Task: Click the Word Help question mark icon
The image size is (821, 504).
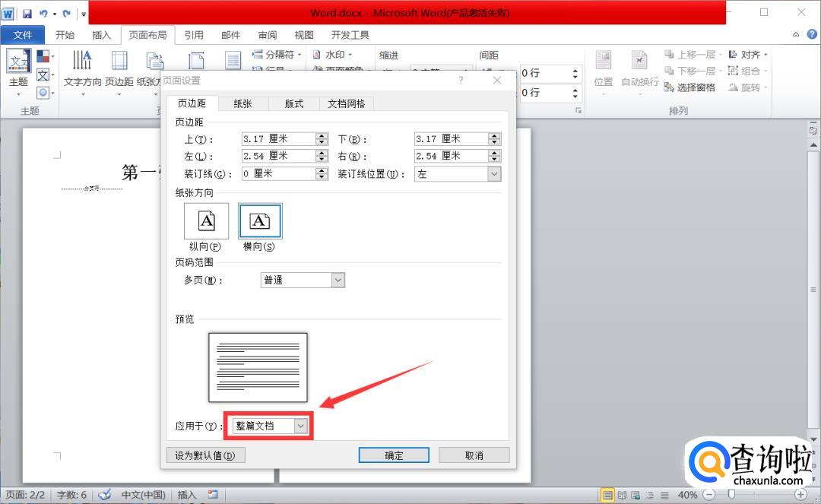Action: pos(812,34)
